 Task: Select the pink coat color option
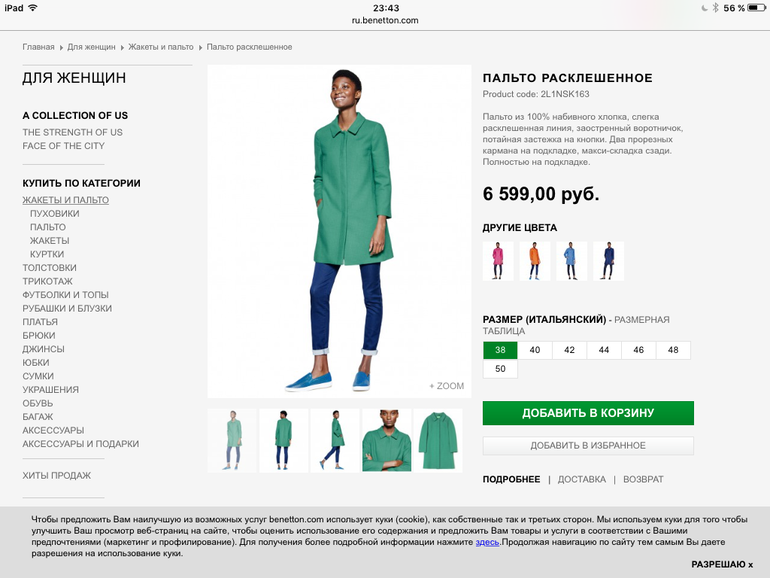click(498, 261)
